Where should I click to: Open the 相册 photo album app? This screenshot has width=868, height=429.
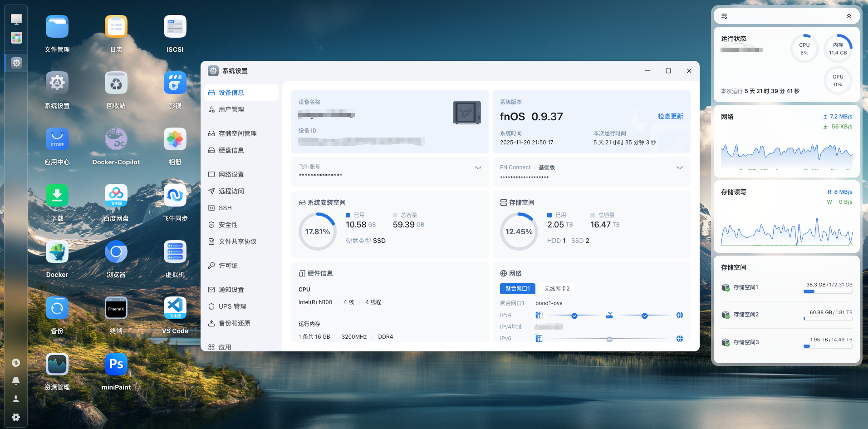(175, 139)
